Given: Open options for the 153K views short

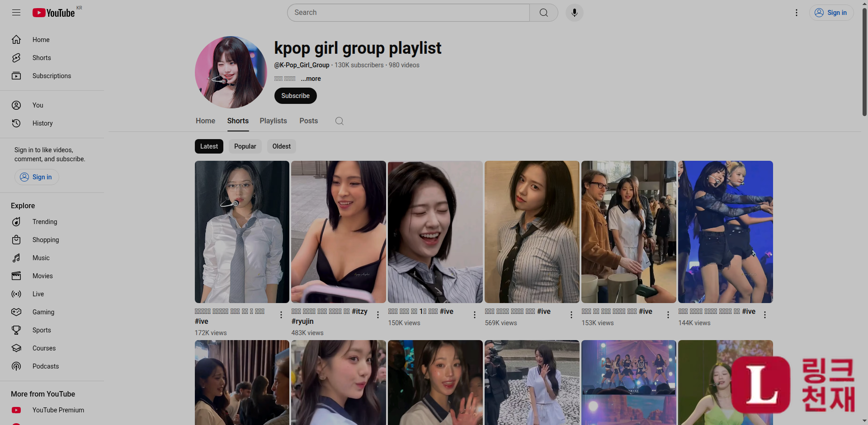Looking at the screenshot, I should point(668,315).
